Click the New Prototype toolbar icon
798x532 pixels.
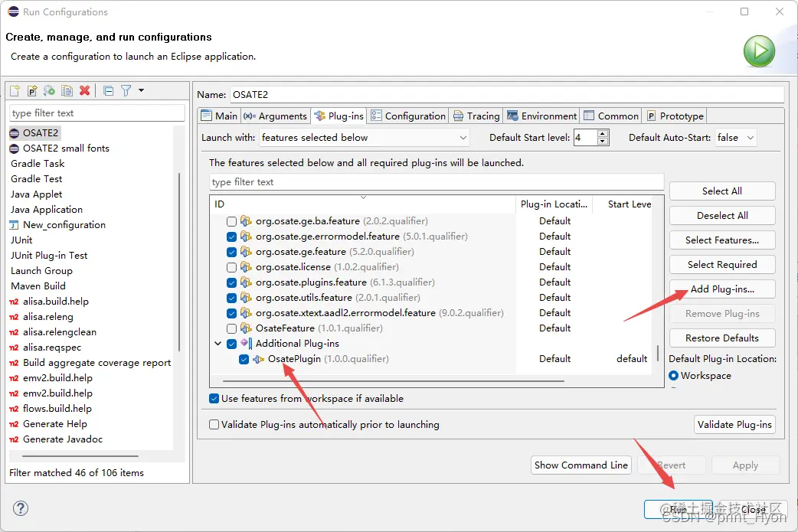(32, 90)
